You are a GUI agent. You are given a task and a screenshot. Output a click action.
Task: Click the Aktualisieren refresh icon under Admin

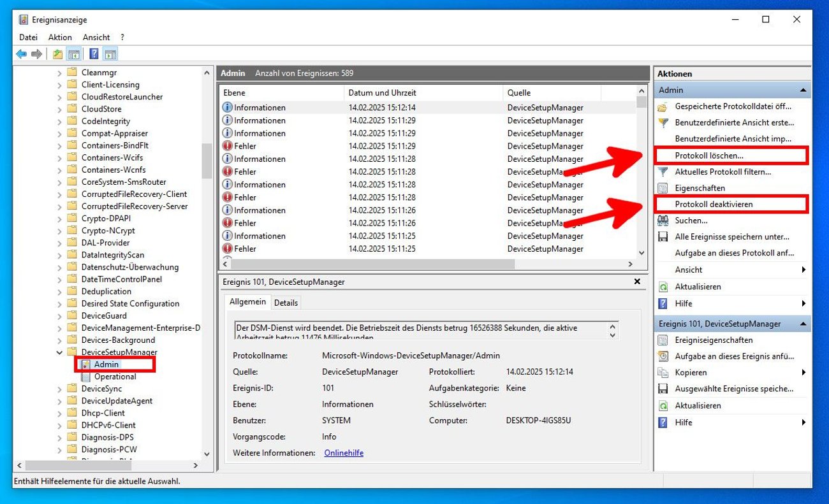(663, 286)
